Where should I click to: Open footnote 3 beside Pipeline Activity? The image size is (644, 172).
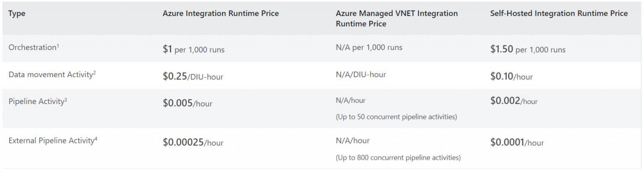point(66,99)
